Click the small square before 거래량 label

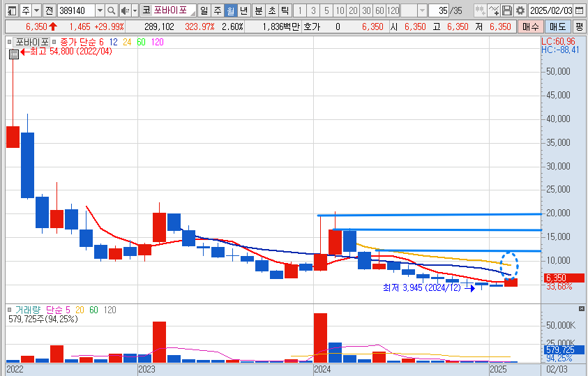point(9,310)
